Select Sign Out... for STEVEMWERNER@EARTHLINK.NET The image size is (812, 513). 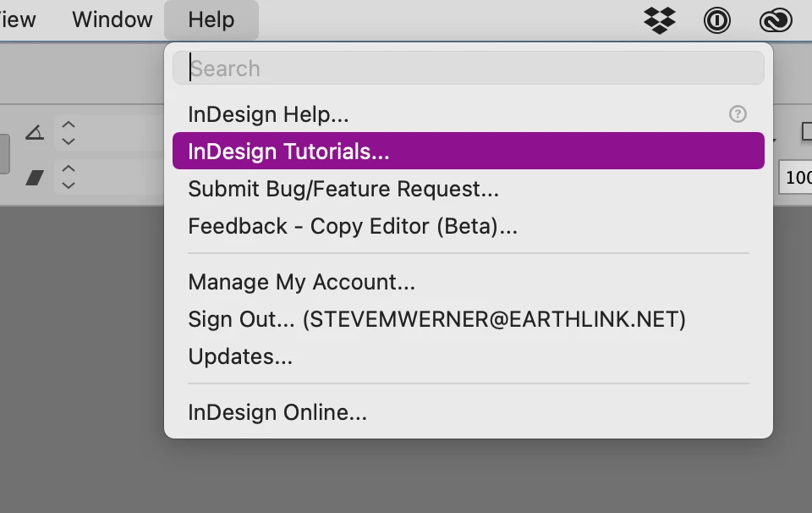(468, 319)
